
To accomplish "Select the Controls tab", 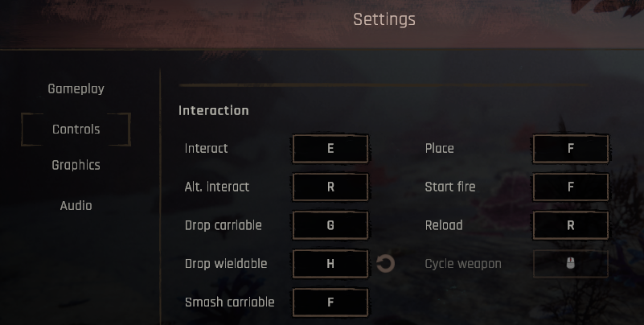I will click(x=76, y=130).
